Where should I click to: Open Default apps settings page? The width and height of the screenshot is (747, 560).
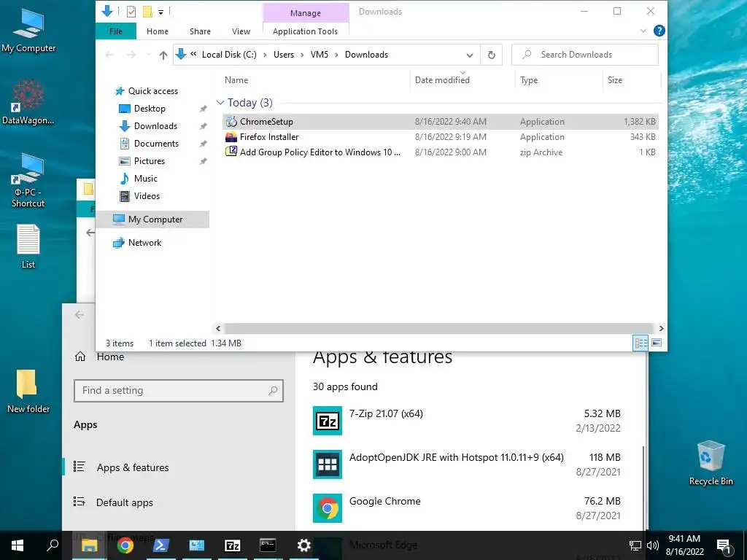tap(124, 502)
